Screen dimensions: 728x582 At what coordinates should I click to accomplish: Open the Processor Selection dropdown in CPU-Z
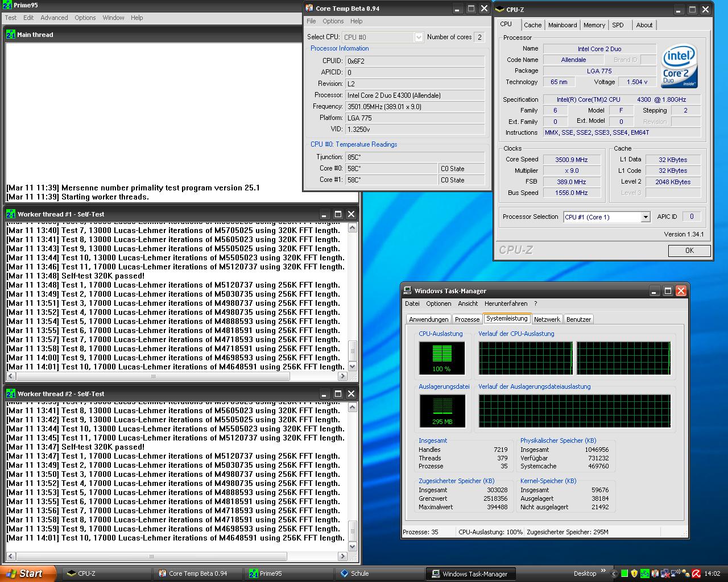point(645,217)
